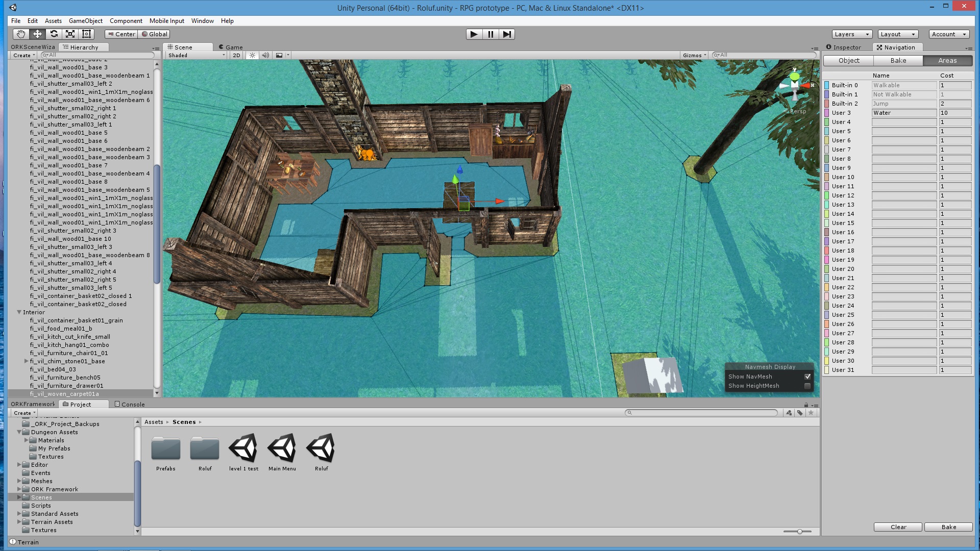The width and height of the screenshot is (980, 551).
Task: Toggle scene audio speaker icon
Action: click(x=265, y=55)
